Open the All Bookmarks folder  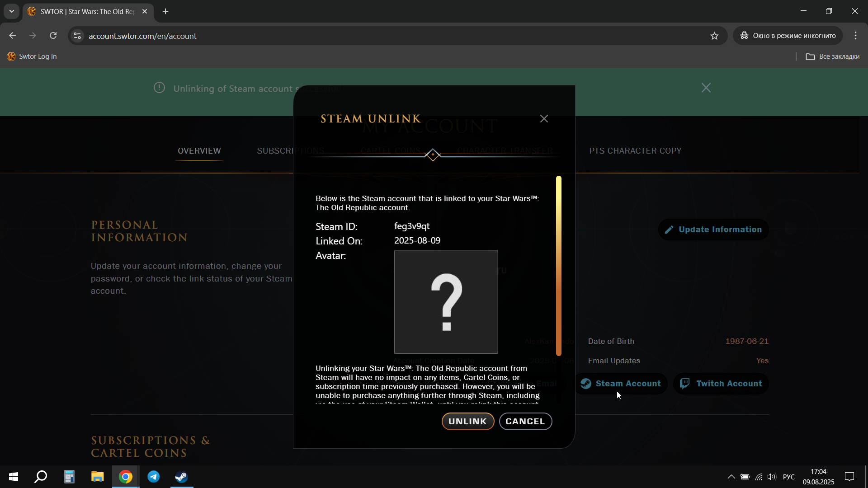pos(833,56)
